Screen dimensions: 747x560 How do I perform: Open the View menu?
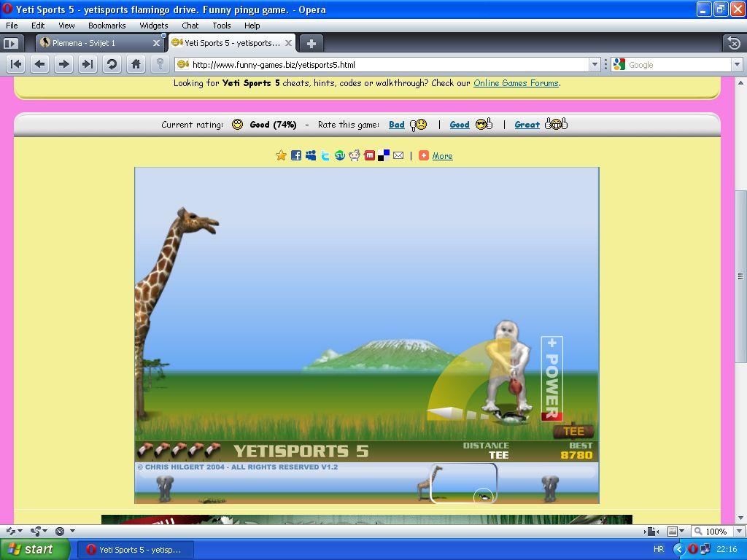coord(66,26)
